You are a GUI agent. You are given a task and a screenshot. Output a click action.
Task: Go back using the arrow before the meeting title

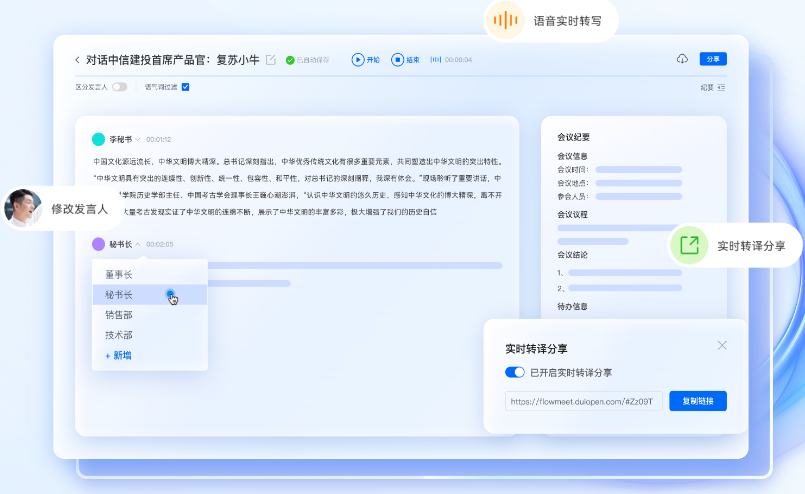78,60
